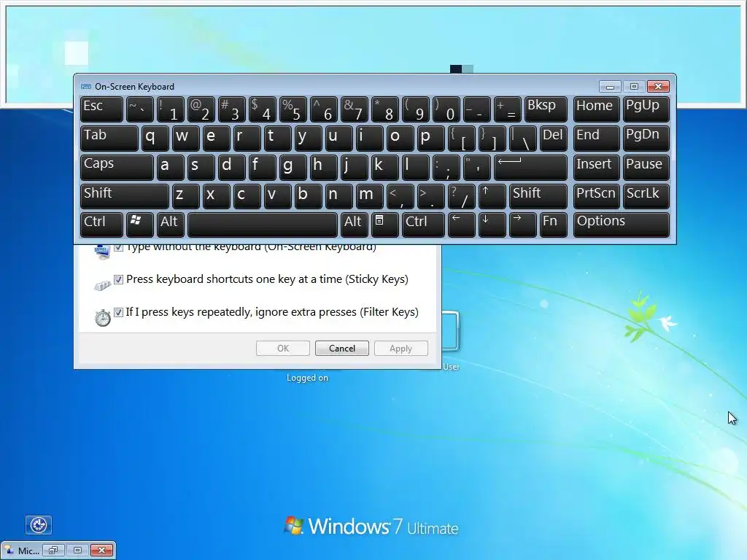Toggle the left Alt key
Viewport: 747px width, 560px height.
(x=170, y=225)
